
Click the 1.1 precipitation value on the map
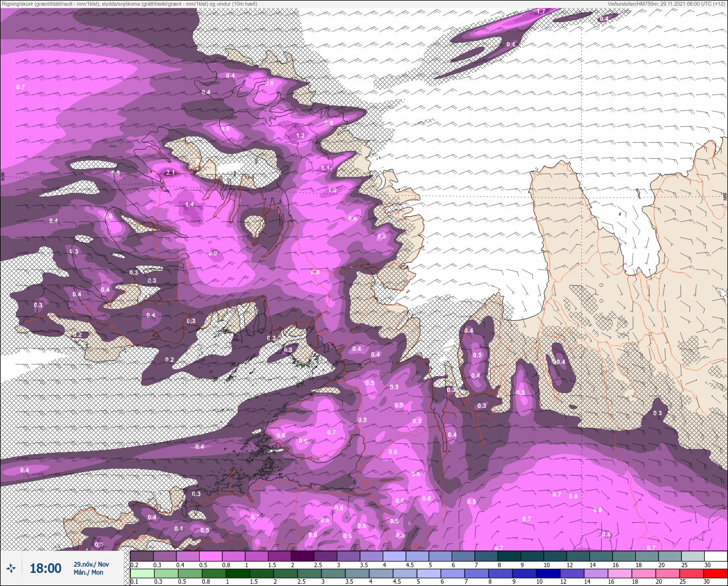pyautogui.click(x=325, y=168)
